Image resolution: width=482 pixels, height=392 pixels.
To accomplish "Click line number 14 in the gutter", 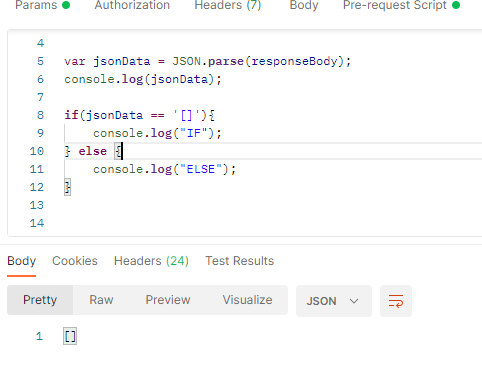I will tap(37, 223).
